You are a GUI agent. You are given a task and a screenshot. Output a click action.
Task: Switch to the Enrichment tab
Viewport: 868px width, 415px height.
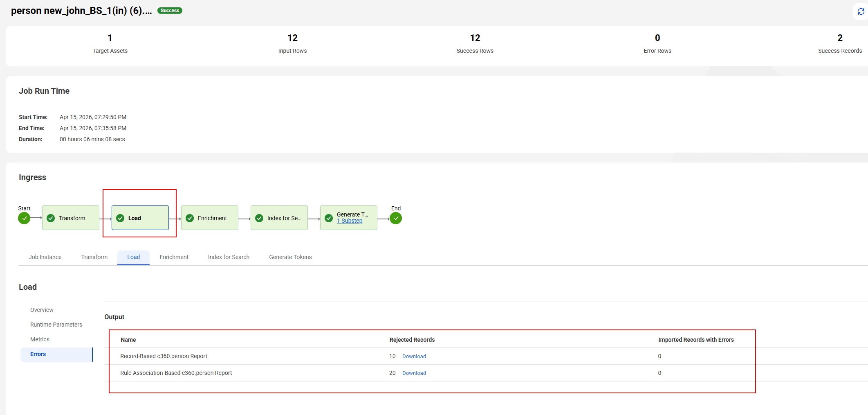click(x=174, y=257)
